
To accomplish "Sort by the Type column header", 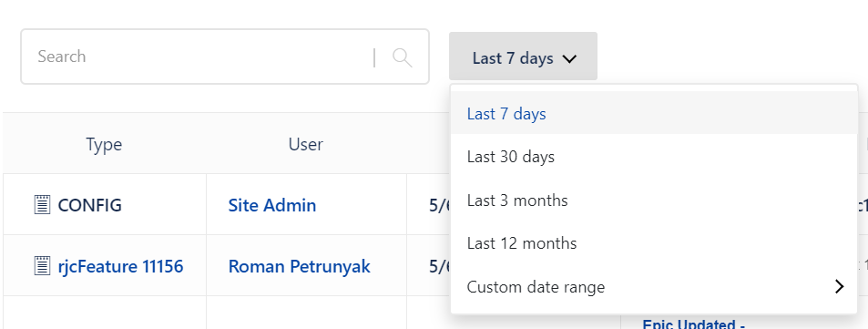I will click(x=104, y=145).
